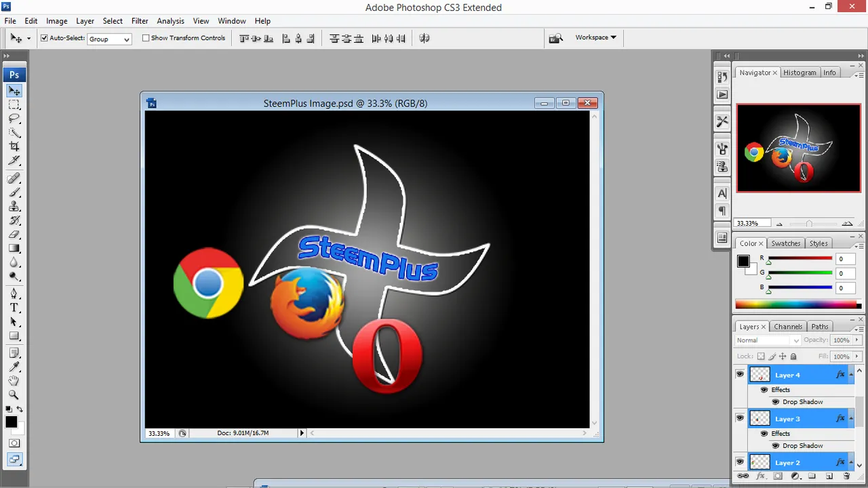Select the Horizontal Type tool
Viewport: 868px width, 488px height.
(14, 308)
